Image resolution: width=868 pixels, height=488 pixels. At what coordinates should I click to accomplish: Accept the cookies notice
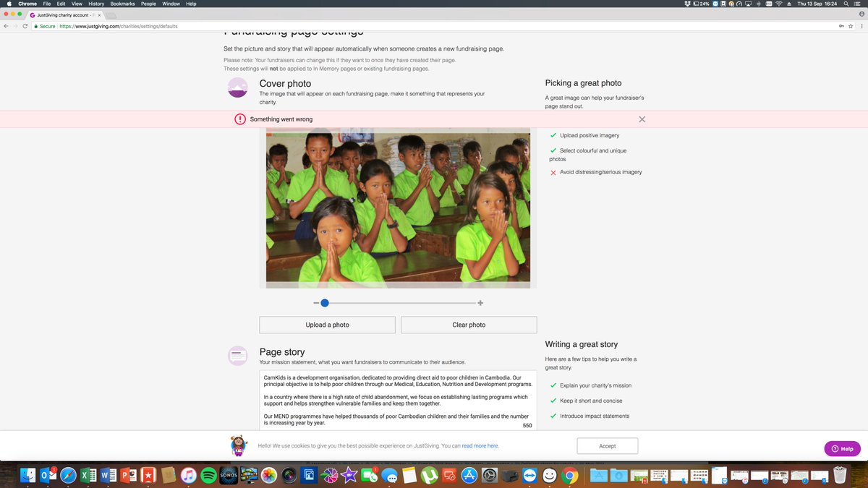click(x=608, y=446)
